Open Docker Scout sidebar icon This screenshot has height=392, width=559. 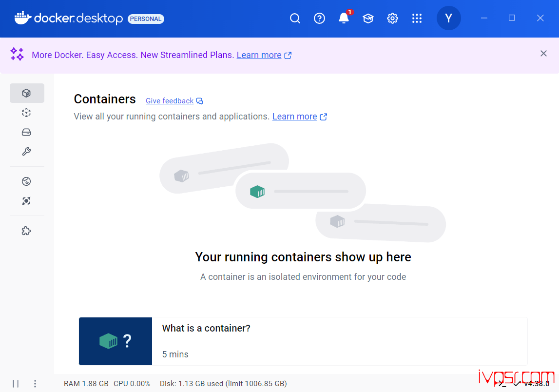click(26, 201)
